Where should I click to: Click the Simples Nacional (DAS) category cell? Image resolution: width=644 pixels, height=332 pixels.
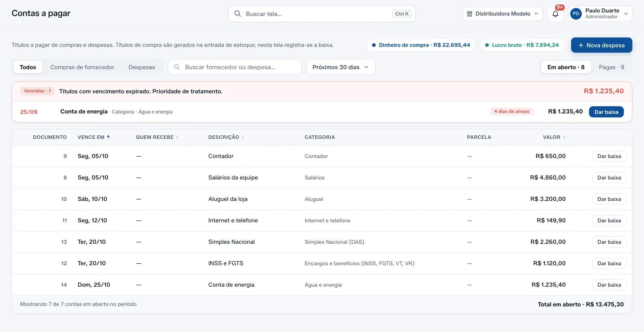pyautogui.click(x=334, y=242)
